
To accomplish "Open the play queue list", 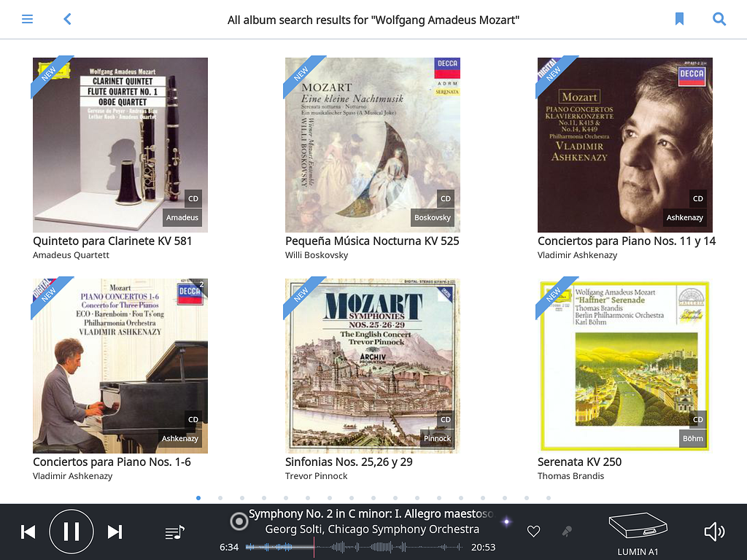I will click(x=174, y=532).
